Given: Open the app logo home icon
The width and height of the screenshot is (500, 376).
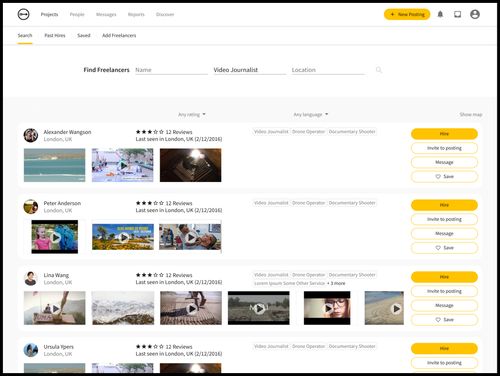Looking at the screenshot, I should (23, 14).
